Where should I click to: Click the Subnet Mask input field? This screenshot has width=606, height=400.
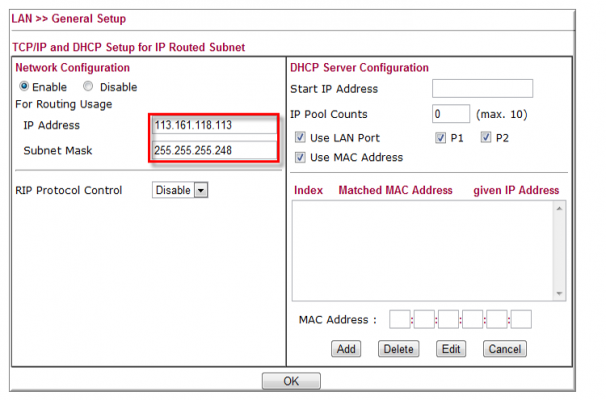214,150
